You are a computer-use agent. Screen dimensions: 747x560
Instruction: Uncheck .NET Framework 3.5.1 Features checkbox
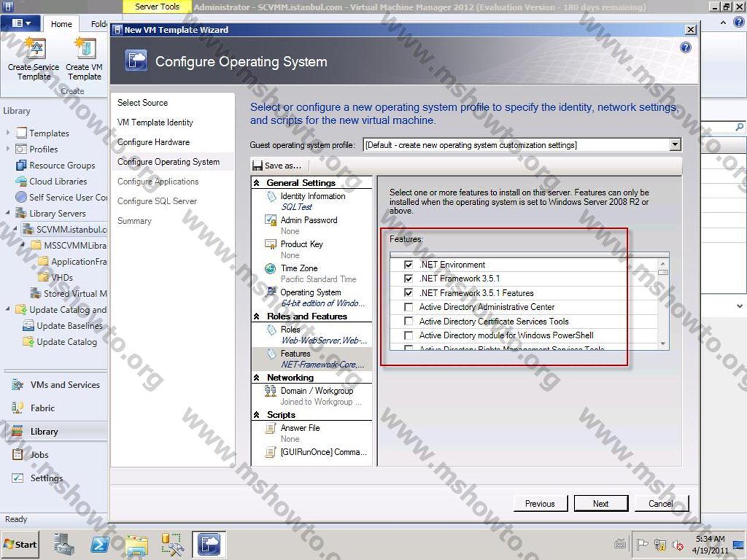point(409,293)
